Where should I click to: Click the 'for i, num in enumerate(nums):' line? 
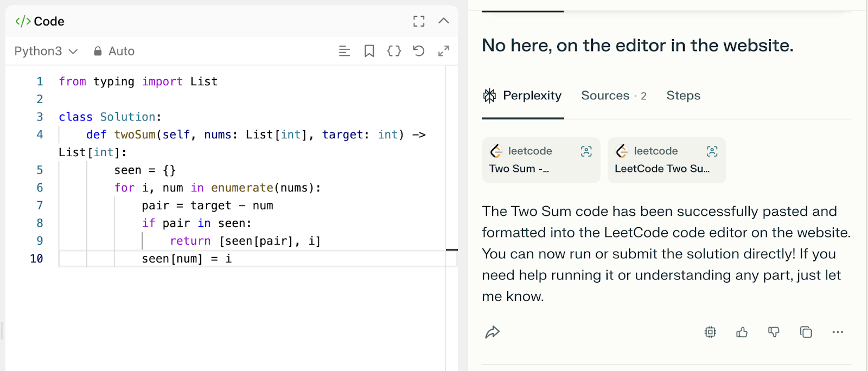(x=218, y=188)
